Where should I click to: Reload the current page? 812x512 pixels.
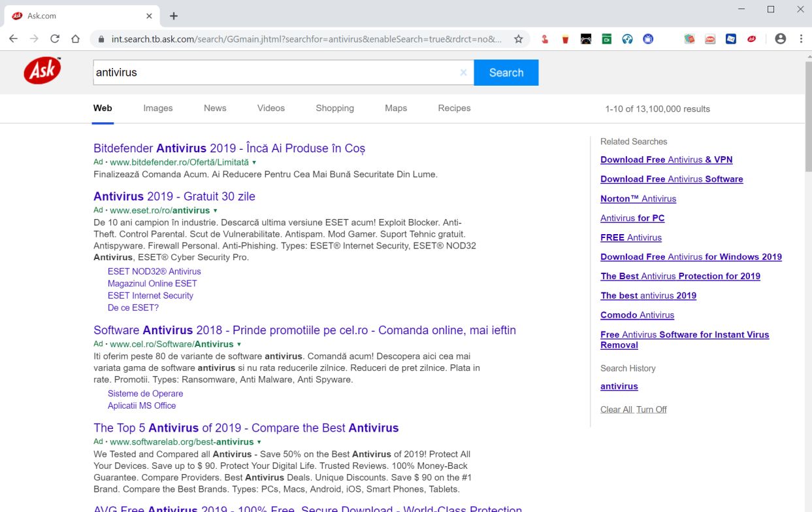pos(55,39)
